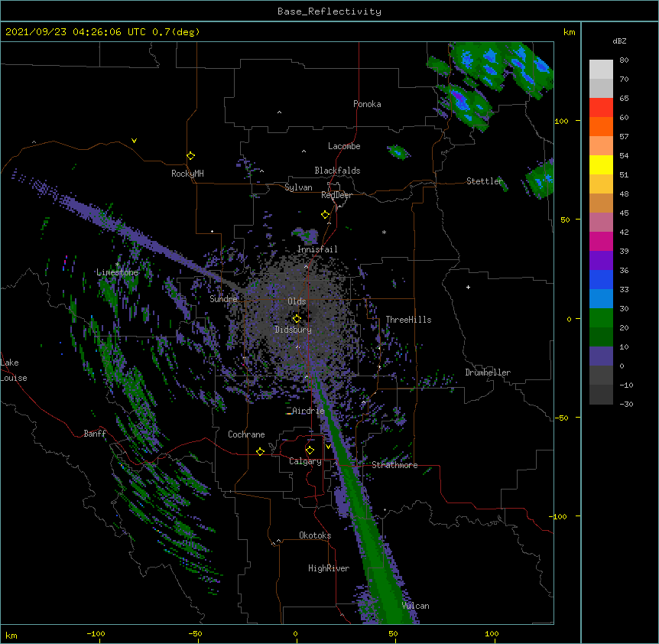The image size is (659, 644).
Task: Click the 0 km tick on bottom axis
Action: coord(295,633)
